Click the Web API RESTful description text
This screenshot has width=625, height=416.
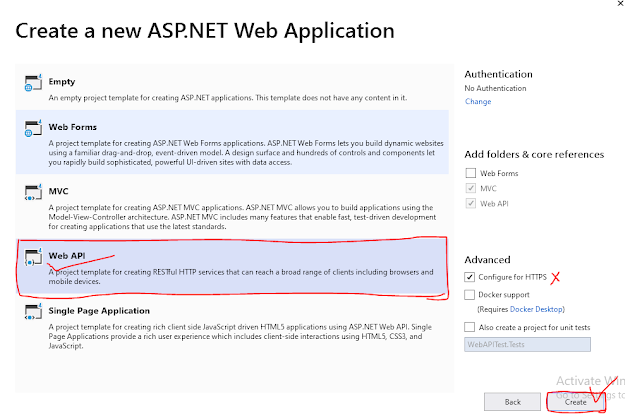pos(241,277)
